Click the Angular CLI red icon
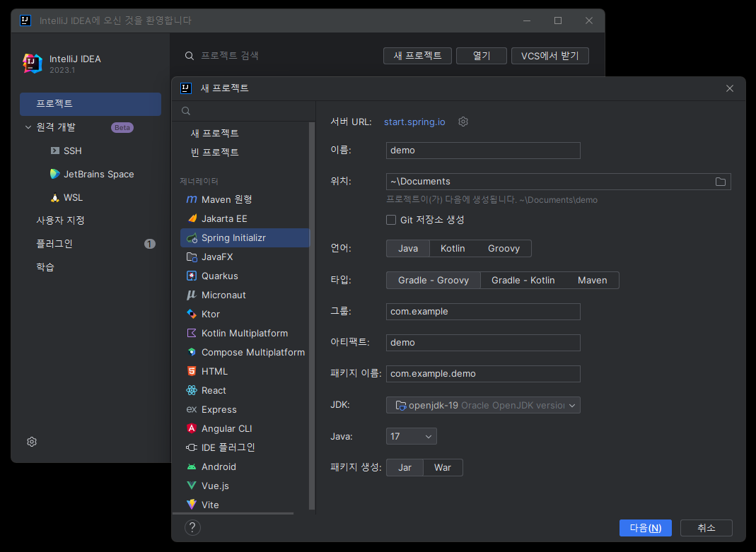 pos(192,429)
